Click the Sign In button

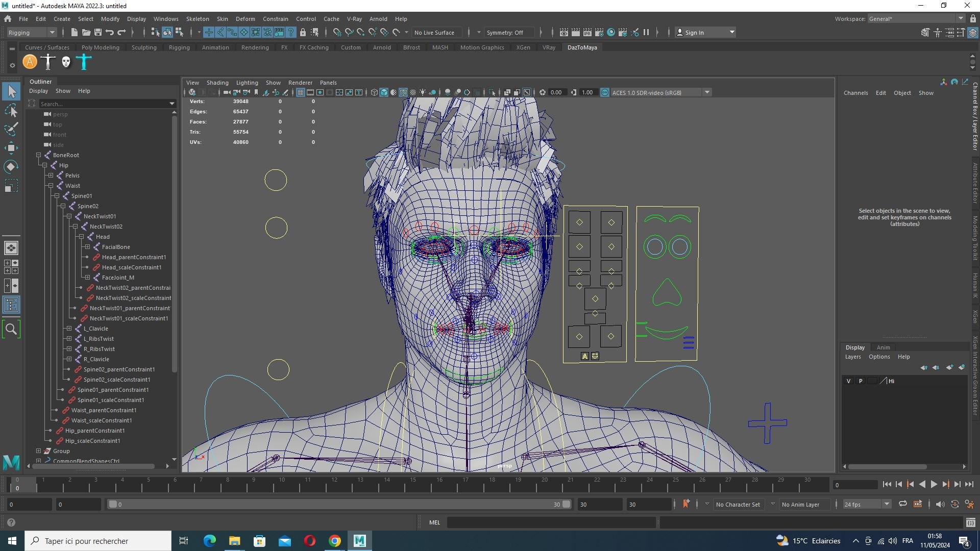pos(705,32)
